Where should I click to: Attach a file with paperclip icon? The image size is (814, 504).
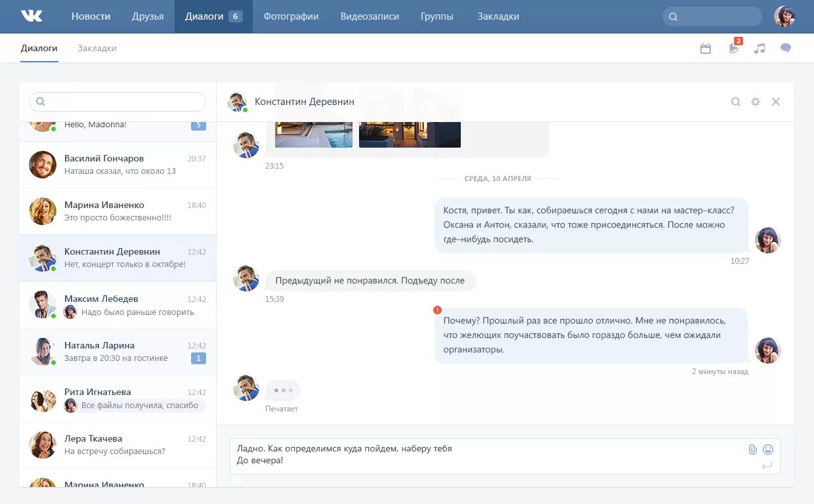point(753,450)
